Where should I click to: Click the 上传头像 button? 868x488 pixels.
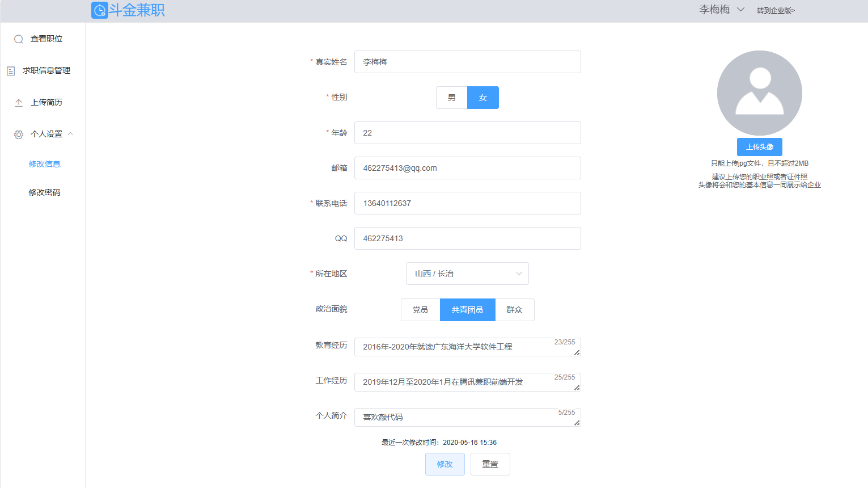click(760, 147)
